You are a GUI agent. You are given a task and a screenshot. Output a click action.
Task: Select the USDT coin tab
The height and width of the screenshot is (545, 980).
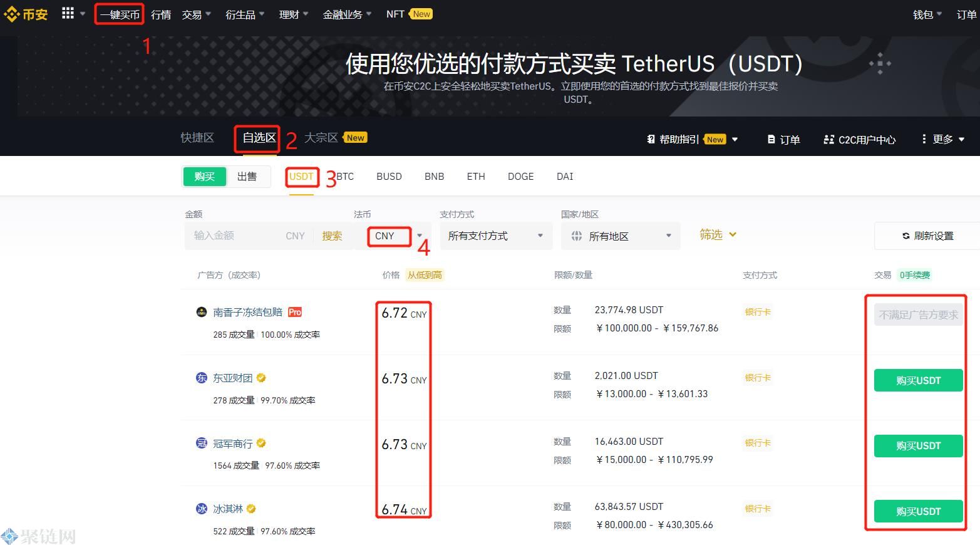301,177
